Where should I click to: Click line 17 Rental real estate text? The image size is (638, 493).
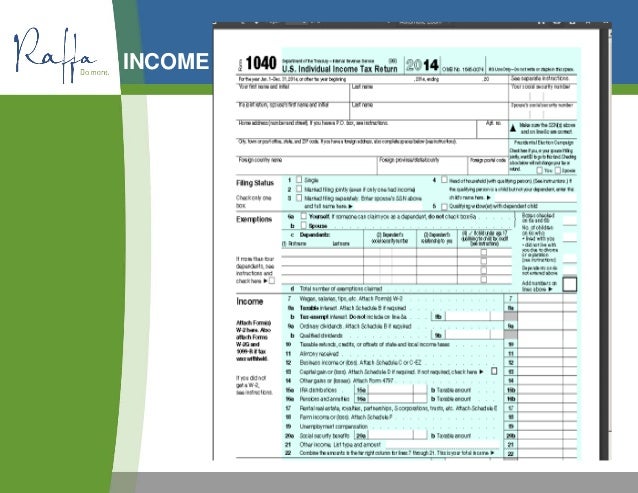click(398, 408)
